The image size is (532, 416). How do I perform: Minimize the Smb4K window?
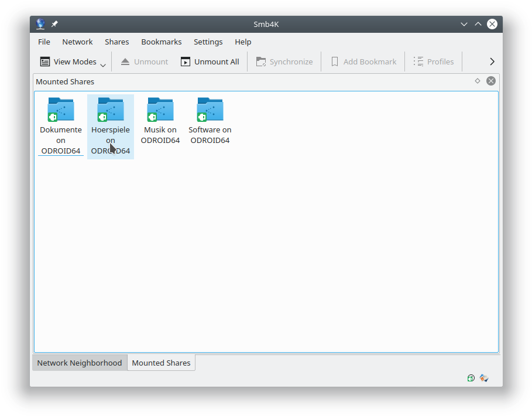pos(464,24)
